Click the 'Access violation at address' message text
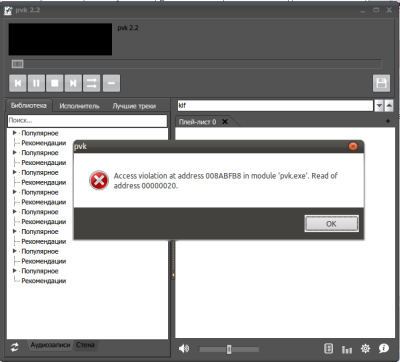Image resolution: width=400 pixels, height=362 pixels. [x=226, y=181]
